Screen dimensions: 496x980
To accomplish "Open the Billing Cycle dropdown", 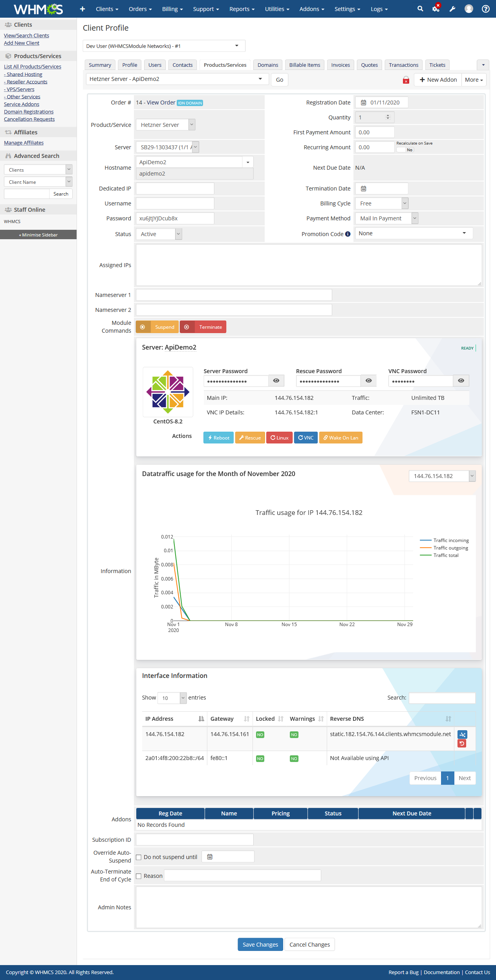I will point(382,203).
